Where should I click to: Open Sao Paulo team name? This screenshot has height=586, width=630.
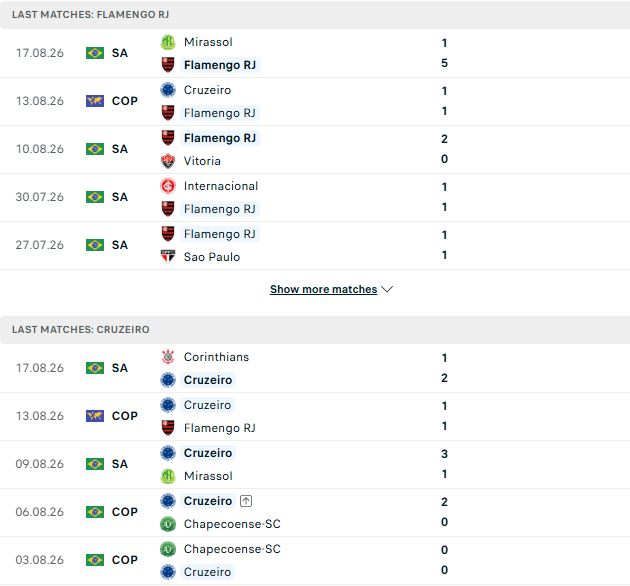pos(212,257)
